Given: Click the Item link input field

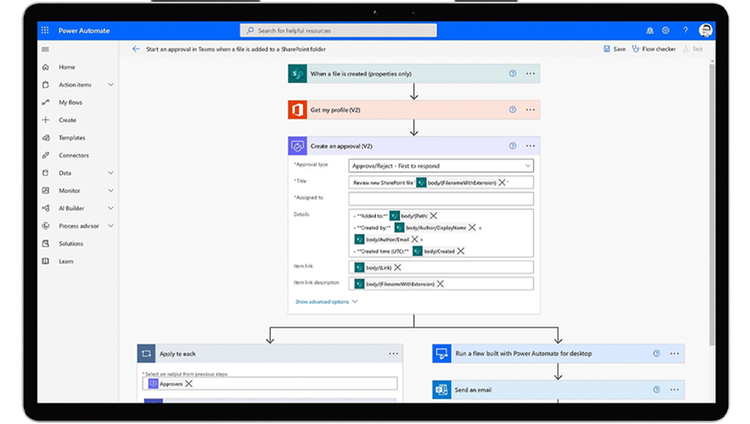Looking at the screenshot, I should (x=441, y=268).
